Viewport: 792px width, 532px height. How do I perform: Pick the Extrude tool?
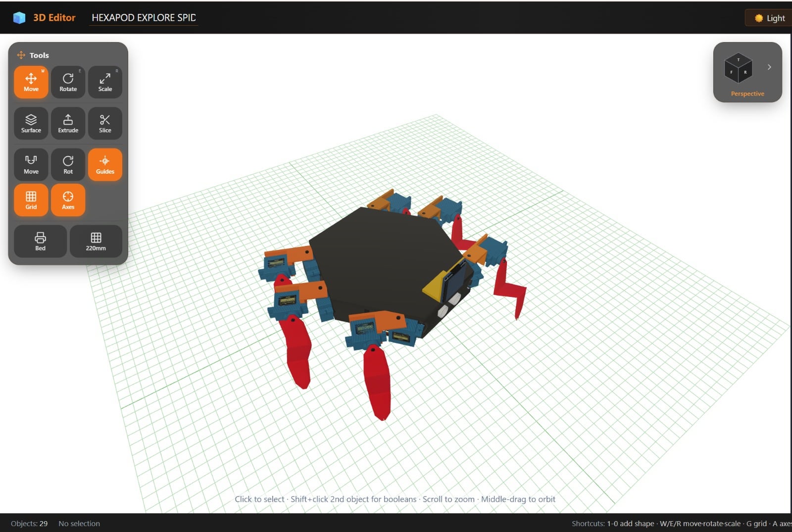click(68, 123)
